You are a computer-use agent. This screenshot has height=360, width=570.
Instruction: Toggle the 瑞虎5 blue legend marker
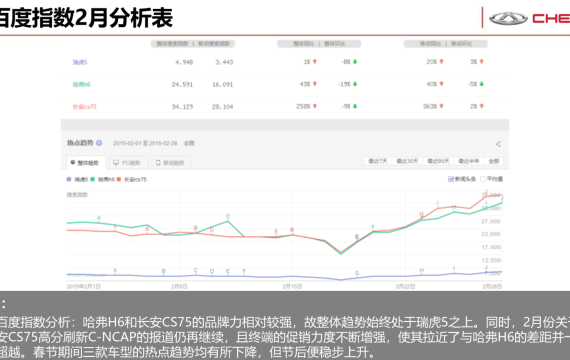tap(69, 179)
